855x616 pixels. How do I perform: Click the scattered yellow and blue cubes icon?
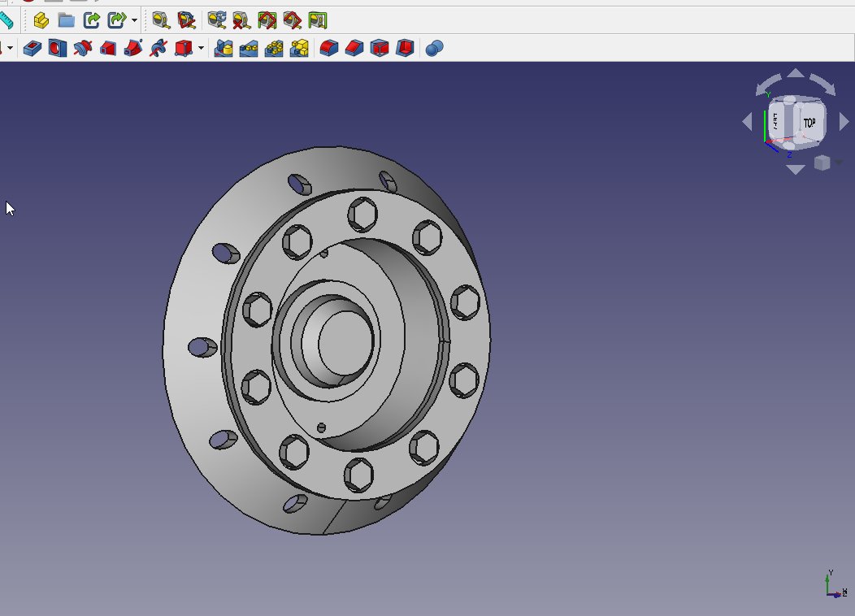(x=274, y=49)
